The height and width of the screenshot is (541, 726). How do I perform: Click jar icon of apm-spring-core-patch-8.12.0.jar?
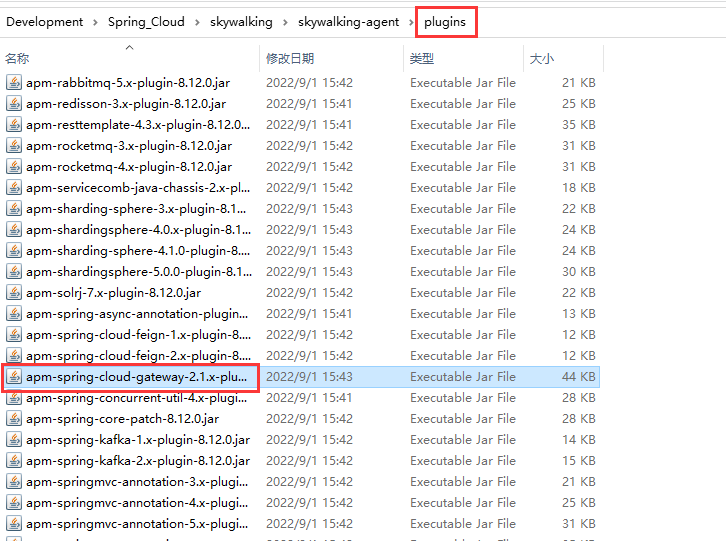click(x=14, y=418)
